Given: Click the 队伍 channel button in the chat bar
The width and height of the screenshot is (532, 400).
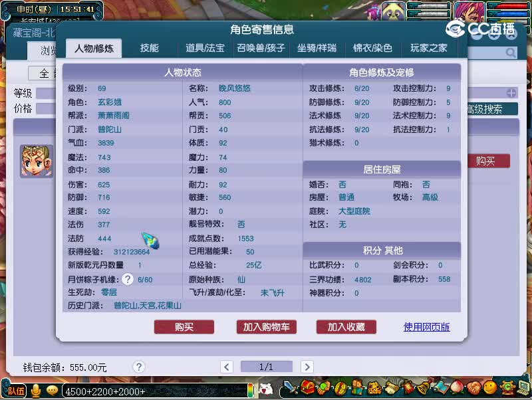Looking at the screenshot, I should 16,391.
